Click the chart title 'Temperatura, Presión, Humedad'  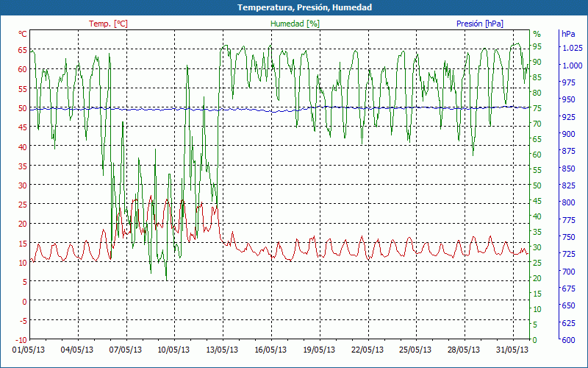(304, 7)
